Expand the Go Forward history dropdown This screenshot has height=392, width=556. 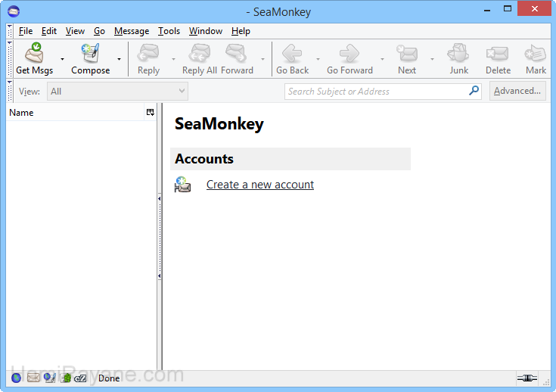click(x=382, y=59)
